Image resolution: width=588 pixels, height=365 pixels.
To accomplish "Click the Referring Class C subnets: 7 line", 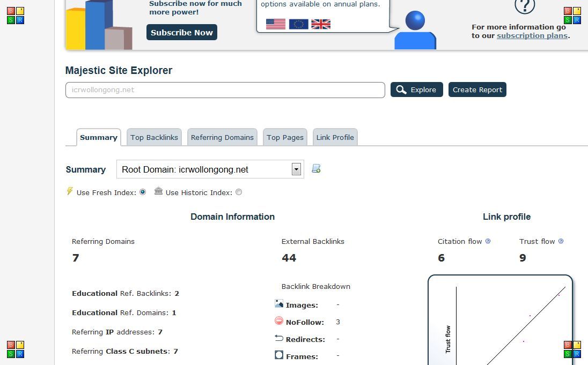I will pos(125,351).
